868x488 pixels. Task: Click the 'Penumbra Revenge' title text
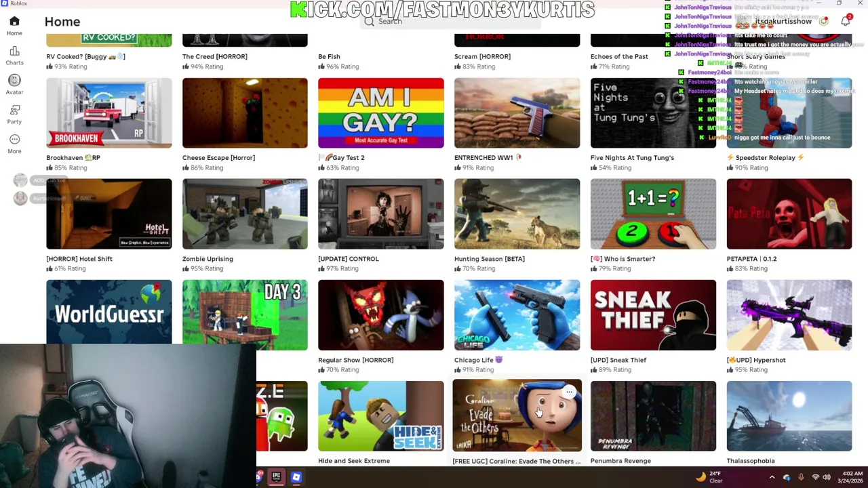click(620, 461)
